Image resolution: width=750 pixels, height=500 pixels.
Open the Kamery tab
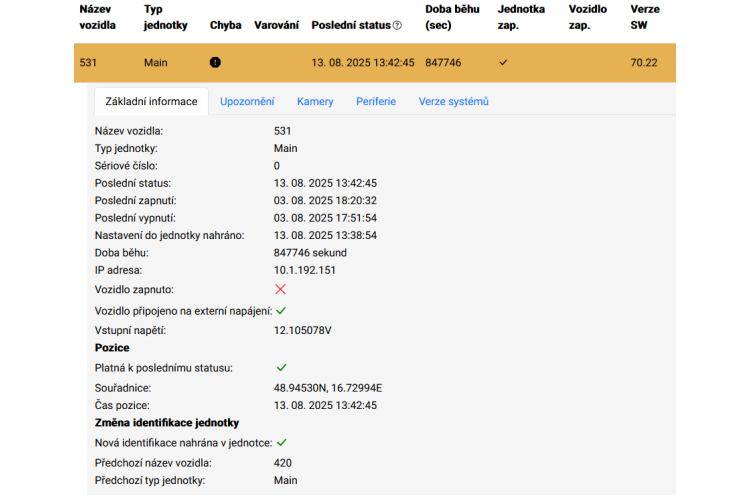pos(315,101)
